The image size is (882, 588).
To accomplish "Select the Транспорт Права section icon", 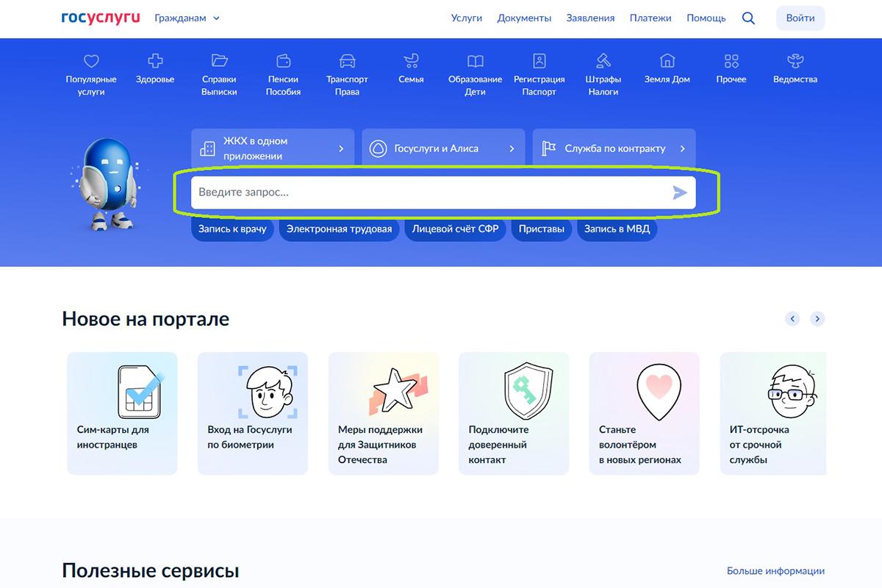I will [346, 61].
